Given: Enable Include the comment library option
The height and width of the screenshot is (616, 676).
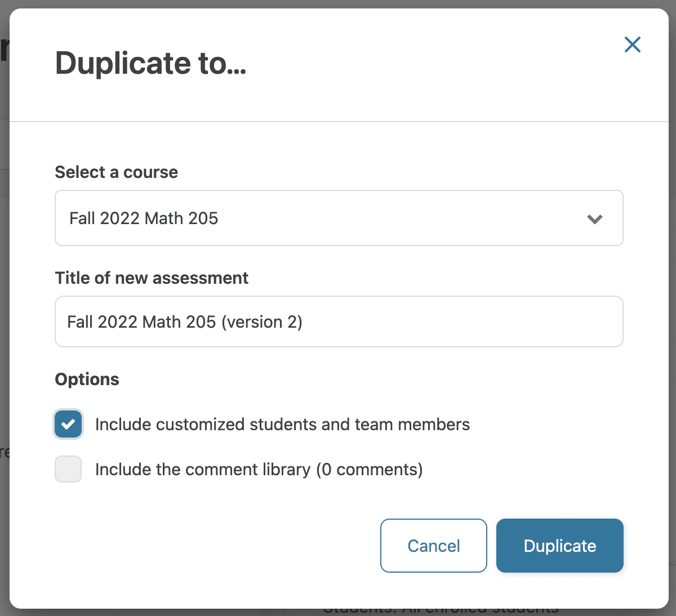Looking at the screenshot, I should [68, 469].
